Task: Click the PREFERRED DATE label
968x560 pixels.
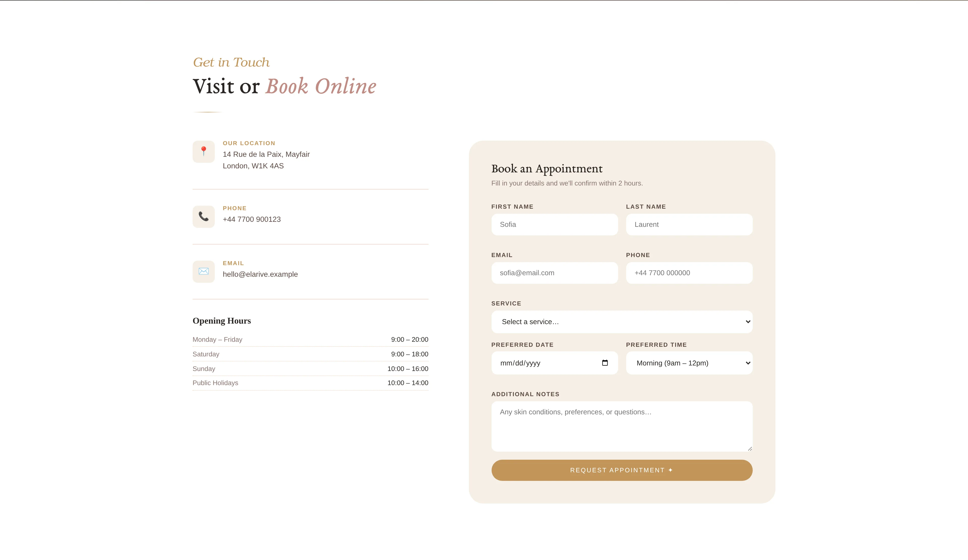Action: (x=522, y=345)
